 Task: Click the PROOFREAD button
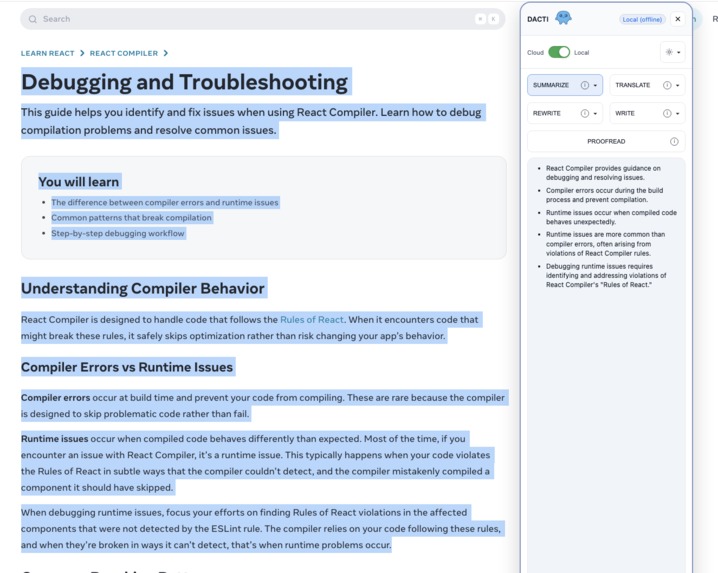[x=606, y=142]
